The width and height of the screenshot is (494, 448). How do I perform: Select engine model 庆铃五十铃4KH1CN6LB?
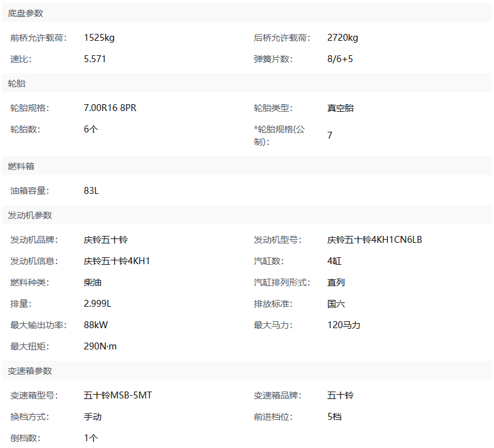[x=375, y=240]
